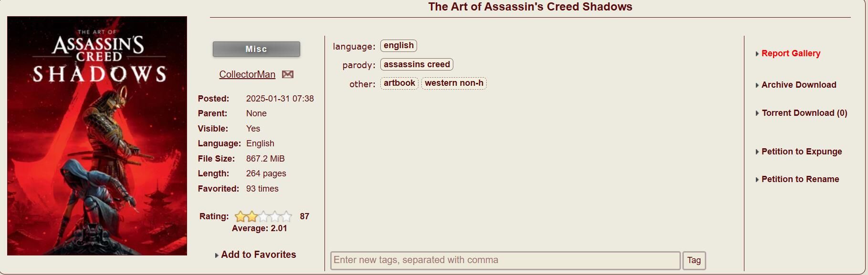Open the CollectorMan uploader profile

point(247,74)
